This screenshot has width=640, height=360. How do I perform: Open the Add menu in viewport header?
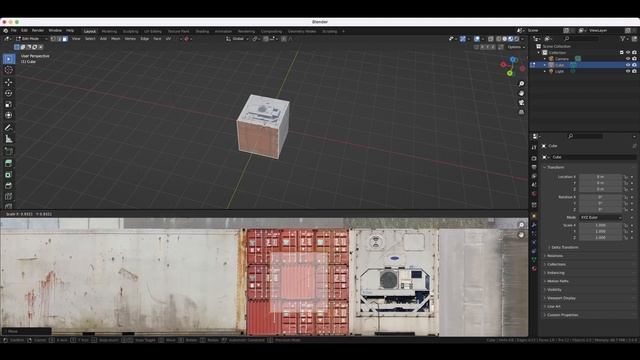coord(103,39)
